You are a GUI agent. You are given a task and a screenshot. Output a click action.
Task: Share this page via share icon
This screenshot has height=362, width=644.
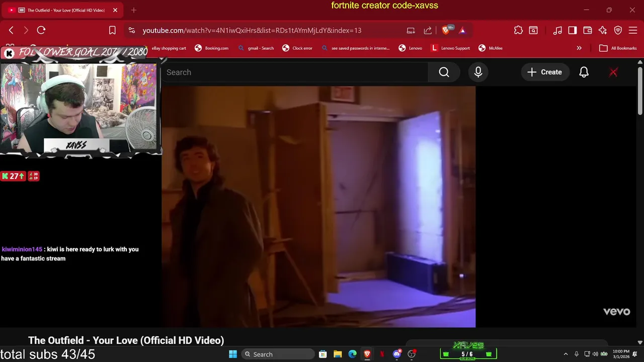pos(428,30)
